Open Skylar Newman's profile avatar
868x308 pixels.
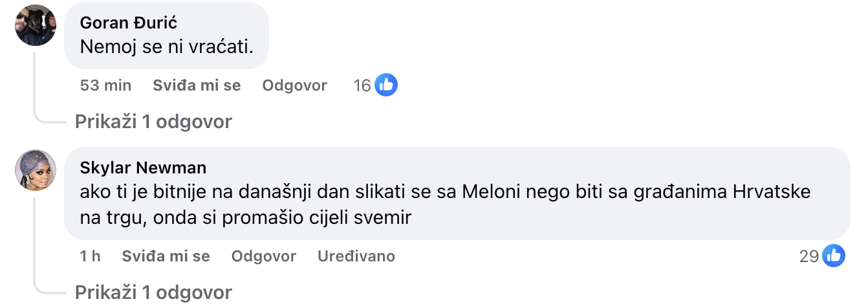tap(36, 170)
